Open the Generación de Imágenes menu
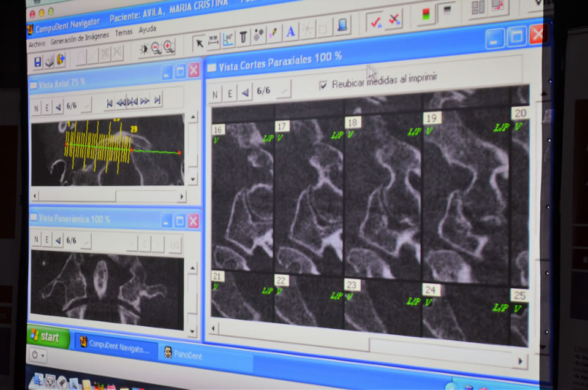This screenshot has height=390, width=588. pos(80,39)
